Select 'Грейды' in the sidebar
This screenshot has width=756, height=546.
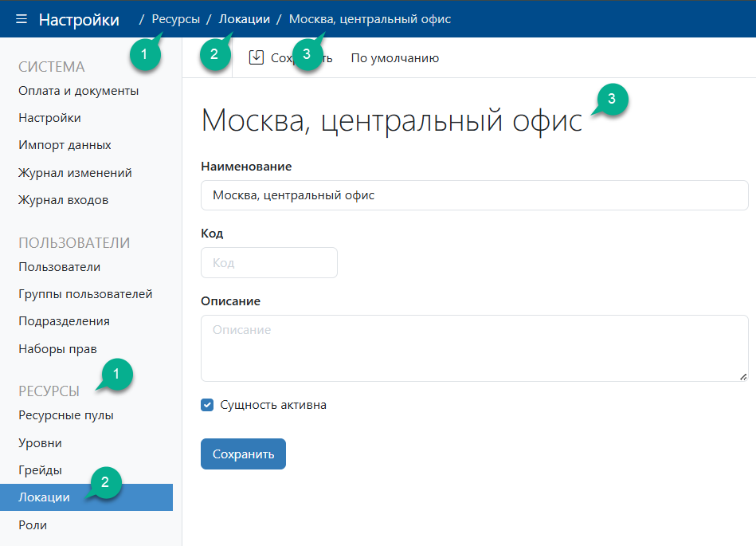click(x=40, y=470)
